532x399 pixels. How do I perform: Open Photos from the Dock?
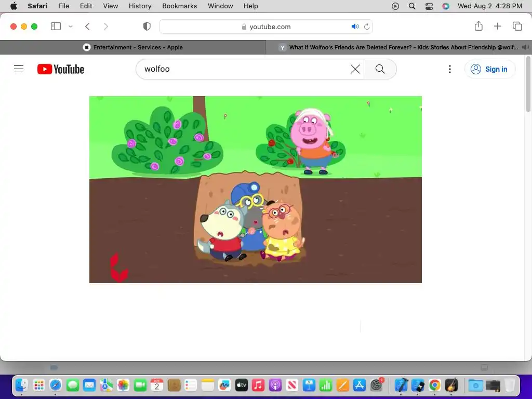pos(123,385)
